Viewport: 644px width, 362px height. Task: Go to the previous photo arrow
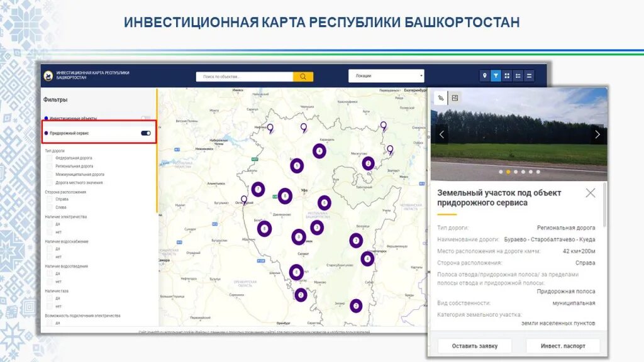(x=441, y=134)
